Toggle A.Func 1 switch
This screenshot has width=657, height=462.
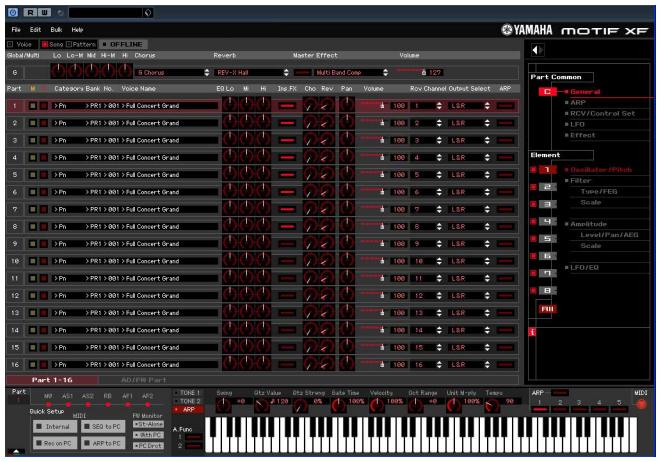[x=194, y=437]
